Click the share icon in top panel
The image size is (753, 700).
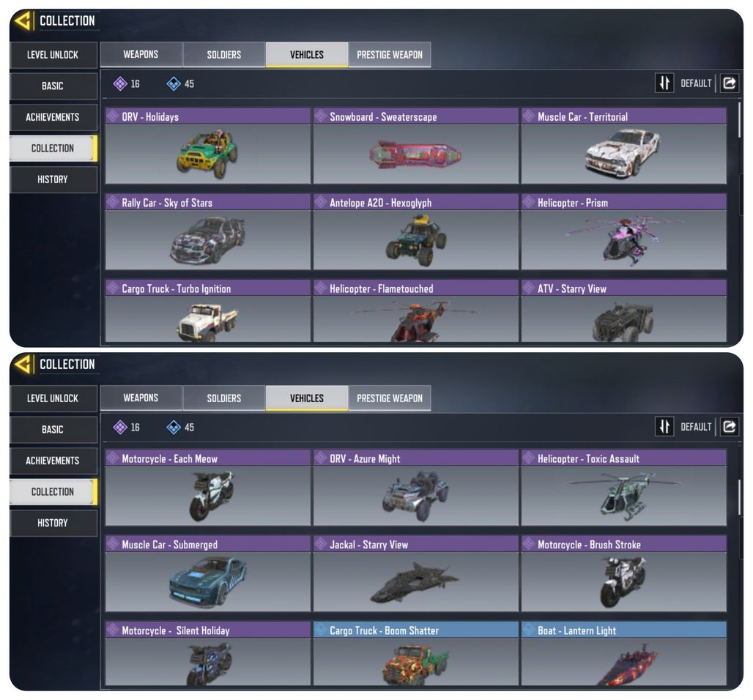[x=729, y=83]
